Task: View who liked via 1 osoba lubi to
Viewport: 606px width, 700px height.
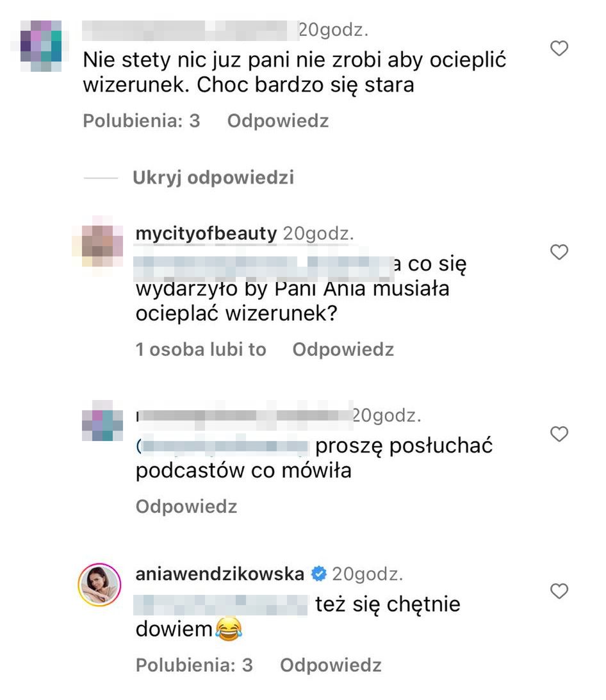Action: pos(201,349)
